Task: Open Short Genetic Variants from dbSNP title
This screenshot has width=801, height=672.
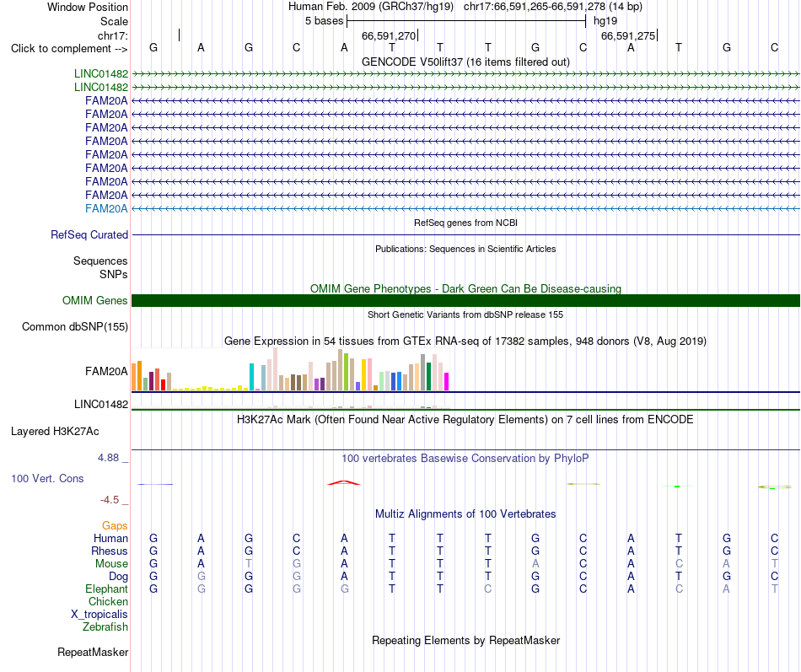Action: coord(465,314)
